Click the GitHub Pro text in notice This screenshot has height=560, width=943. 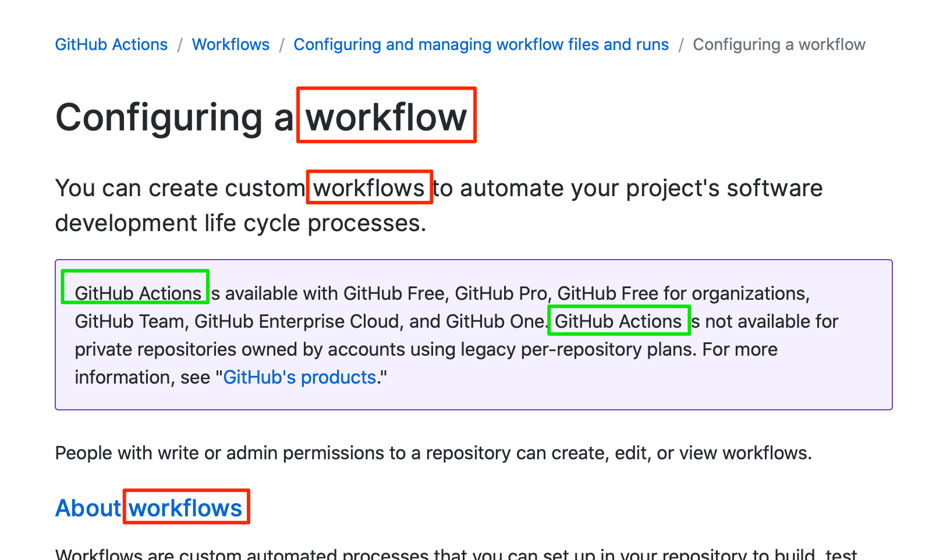point(501,293)
